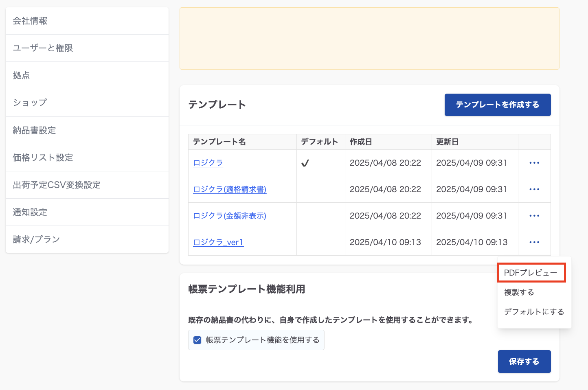Go to 会社情報 in the sidebar
The width and height of the screenshot is (588, 390).
point(30,21)
